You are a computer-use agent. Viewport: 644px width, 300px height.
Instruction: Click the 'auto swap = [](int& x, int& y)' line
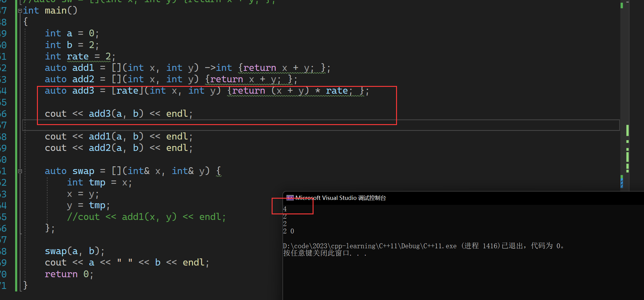133,171
